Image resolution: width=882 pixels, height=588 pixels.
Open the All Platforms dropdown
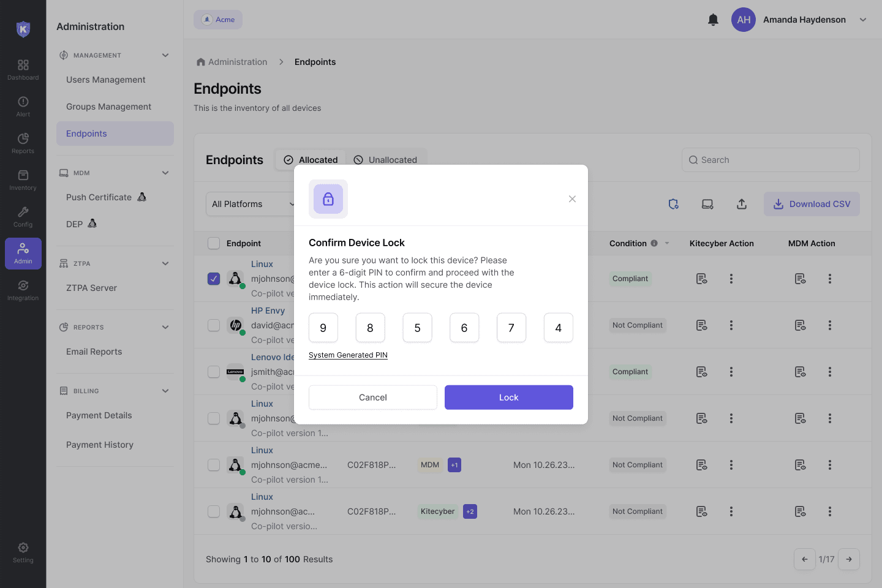click(x=251, y=204)
